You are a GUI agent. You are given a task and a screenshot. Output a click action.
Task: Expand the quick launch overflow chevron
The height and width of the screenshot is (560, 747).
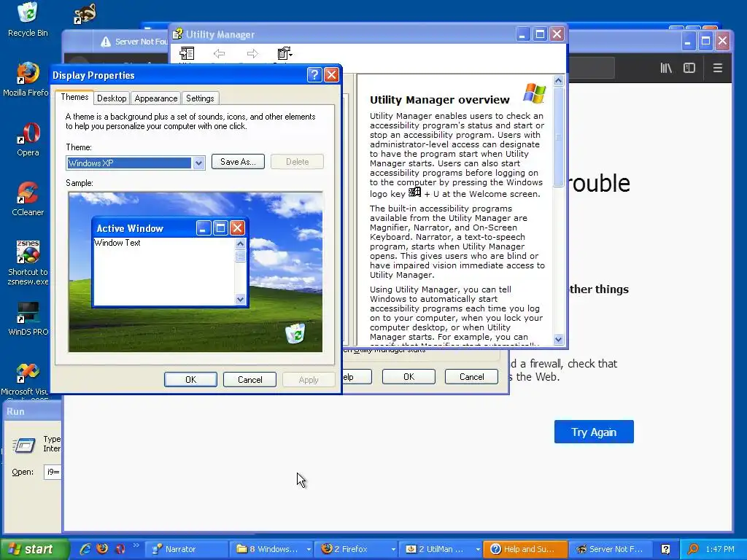click(136, 545)
